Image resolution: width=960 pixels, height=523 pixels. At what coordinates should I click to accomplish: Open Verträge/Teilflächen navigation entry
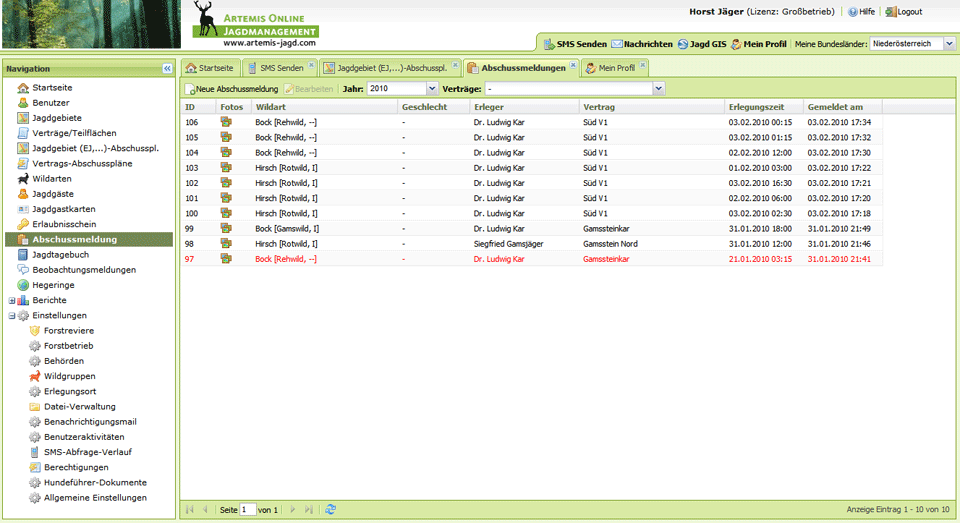(x=74, y=133)
